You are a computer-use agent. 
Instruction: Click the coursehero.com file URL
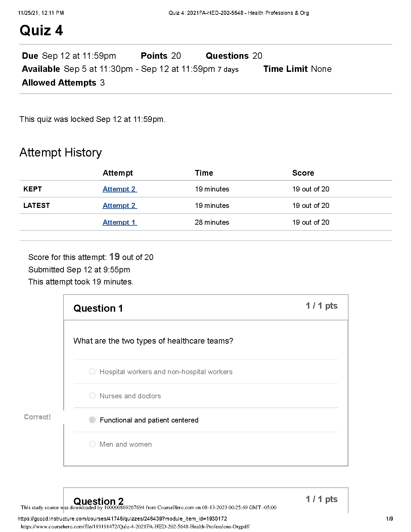point(135,527)
